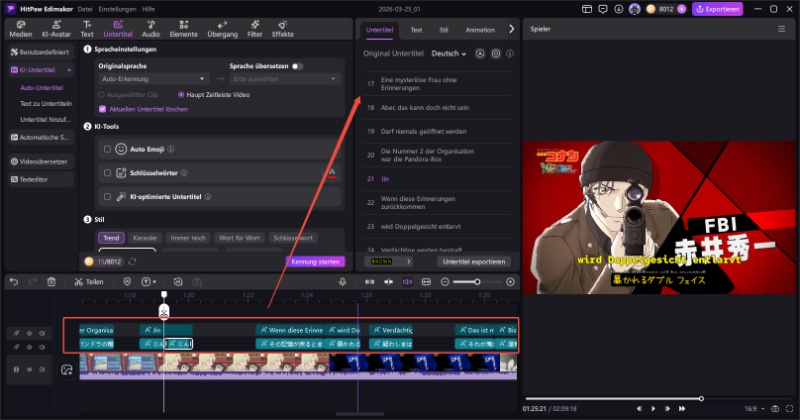
Task: Fit timeline to window icon
Action: (427, 282)
